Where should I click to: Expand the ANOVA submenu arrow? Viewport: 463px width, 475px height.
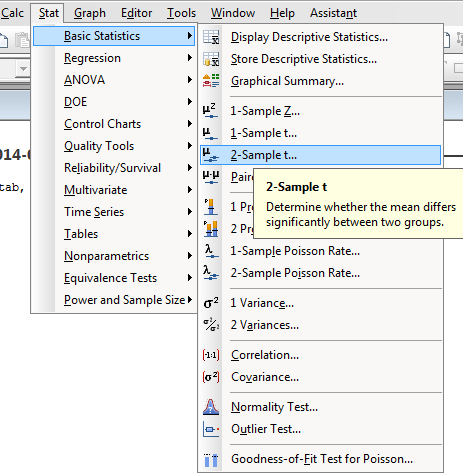tap(190, 80)
